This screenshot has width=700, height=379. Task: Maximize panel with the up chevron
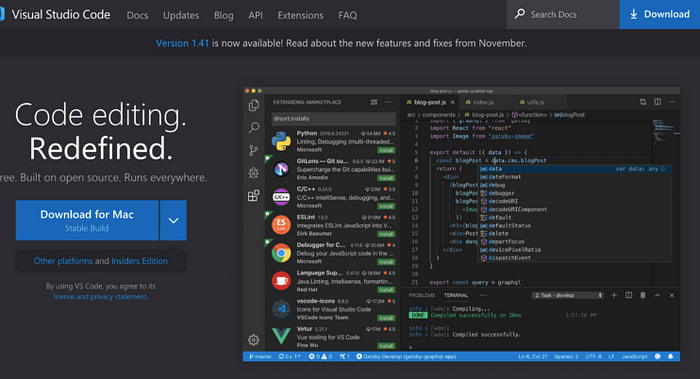[x=657, y=295]
